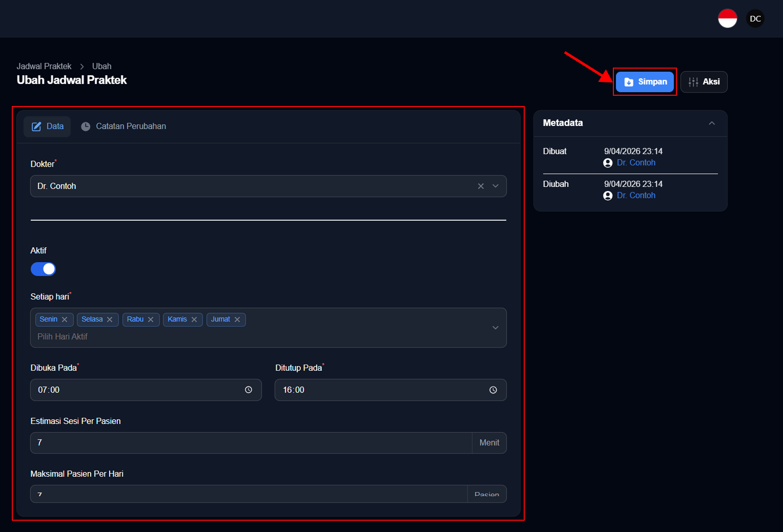783x532 pixels.
Task: Remove the Rabu day tag
Action: tap(151, 320)
